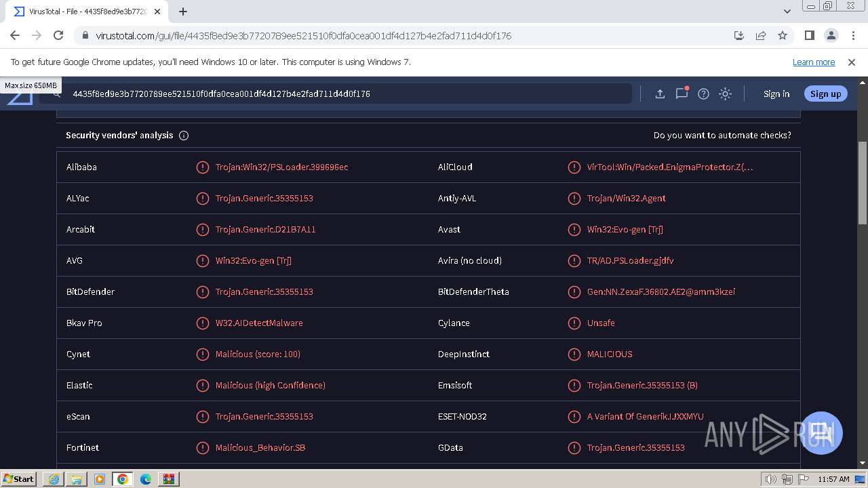This screenshot has height=488, width=868.
Task: Click the Chrome address bar URL
Action: tap(303, 35)
